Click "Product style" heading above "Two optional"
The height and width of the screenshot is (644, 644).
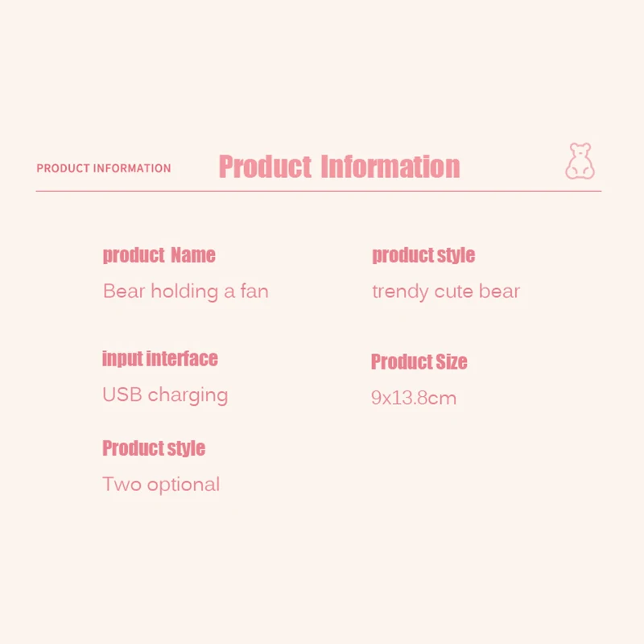tap(154, 448)
